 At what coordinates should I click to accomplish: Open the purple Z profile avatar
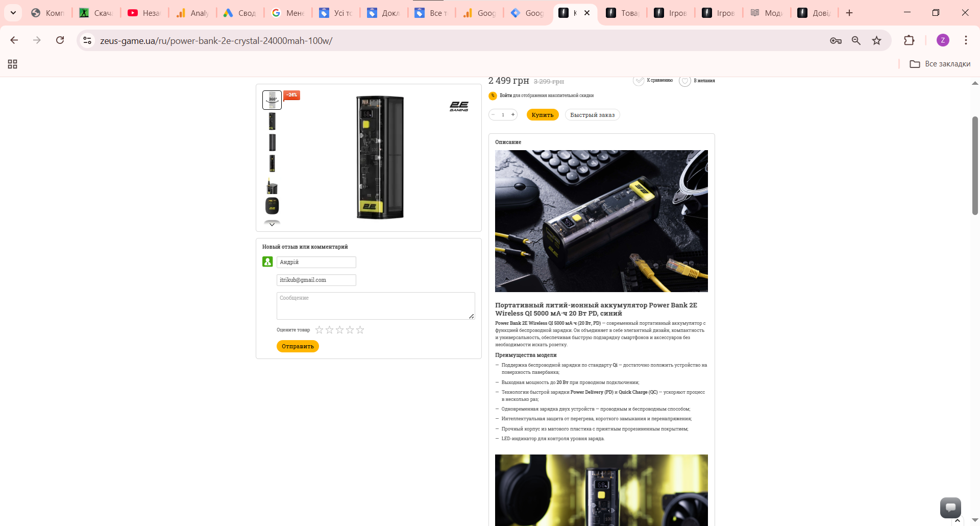point(943,40)
